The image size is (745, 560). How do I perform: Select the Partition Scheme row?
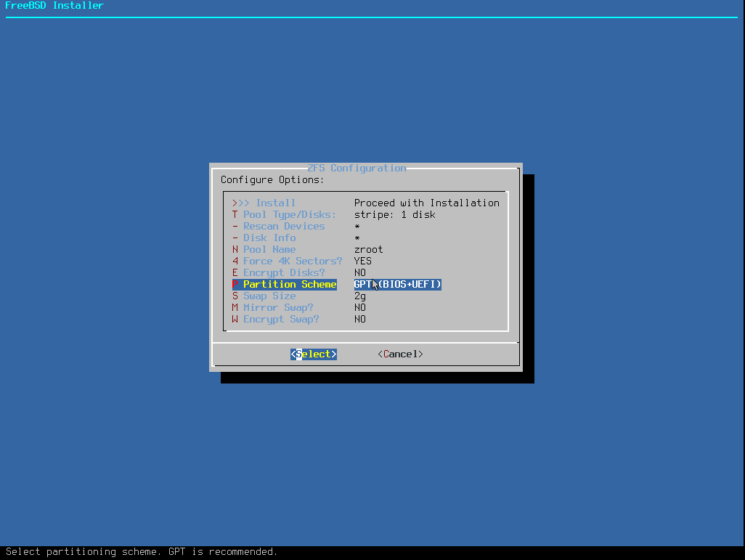[x=290, y=284]
